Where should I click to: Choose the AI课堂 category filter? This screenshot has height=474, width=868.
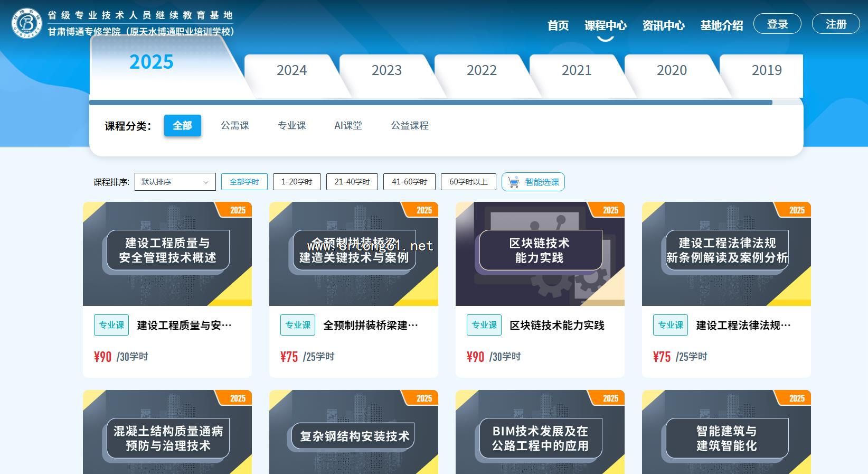click(x=348, y=126)
